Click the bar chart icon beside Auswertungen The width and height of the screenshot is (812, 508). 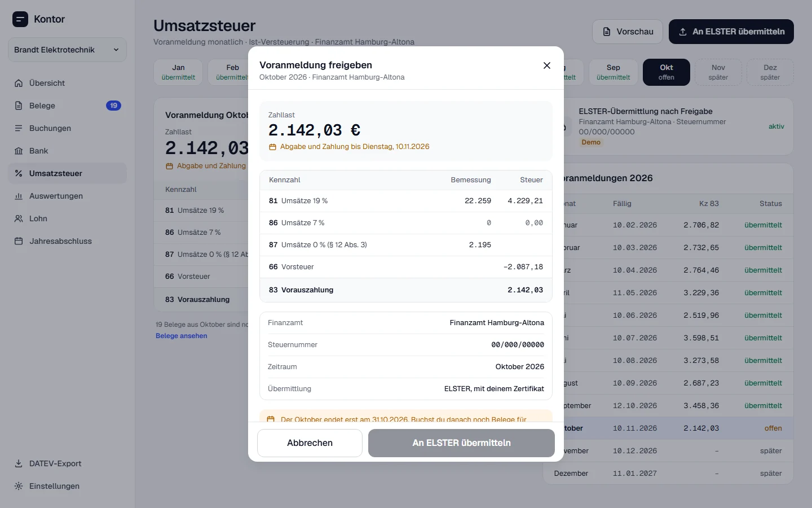(19, 196)
